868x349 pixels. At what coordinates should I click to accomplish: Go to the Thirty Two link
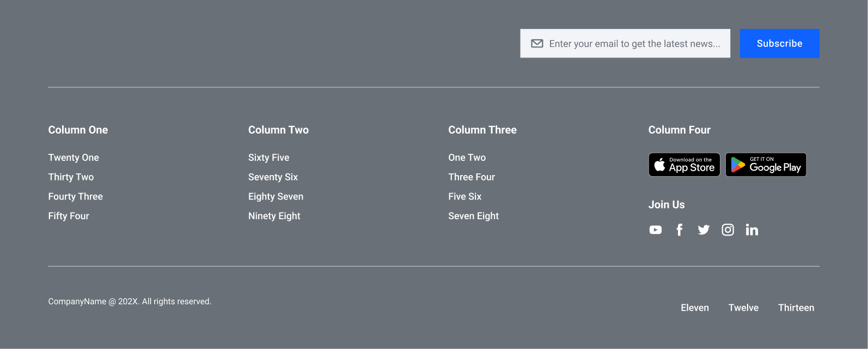point(71,177)
